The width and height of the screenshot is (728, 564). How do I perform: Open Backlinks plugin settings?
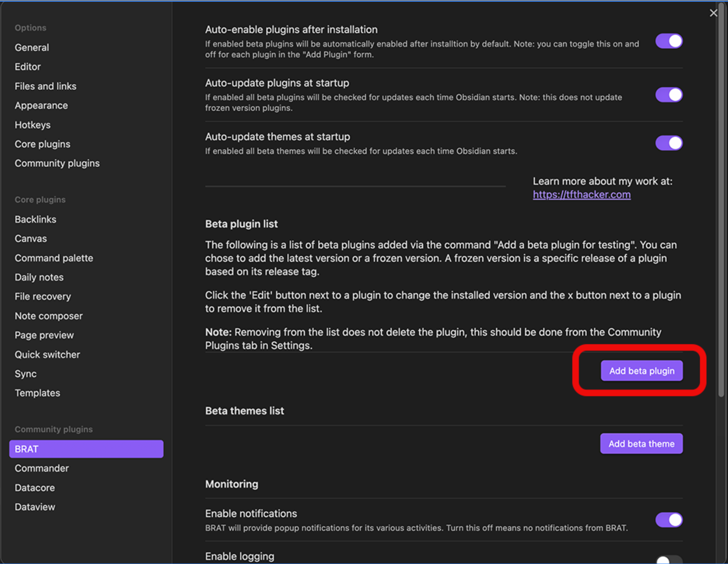pyautogui.click(x=36, y=219)
